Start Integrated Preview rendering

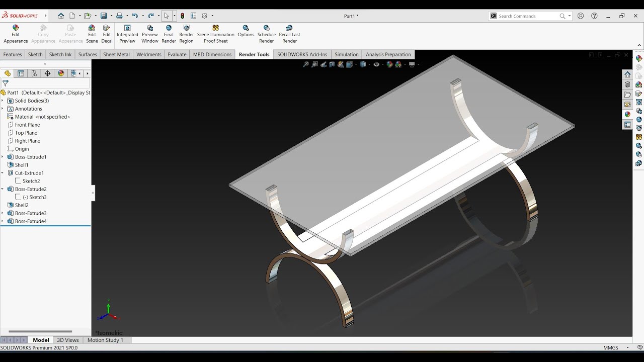tap(127, 34)
